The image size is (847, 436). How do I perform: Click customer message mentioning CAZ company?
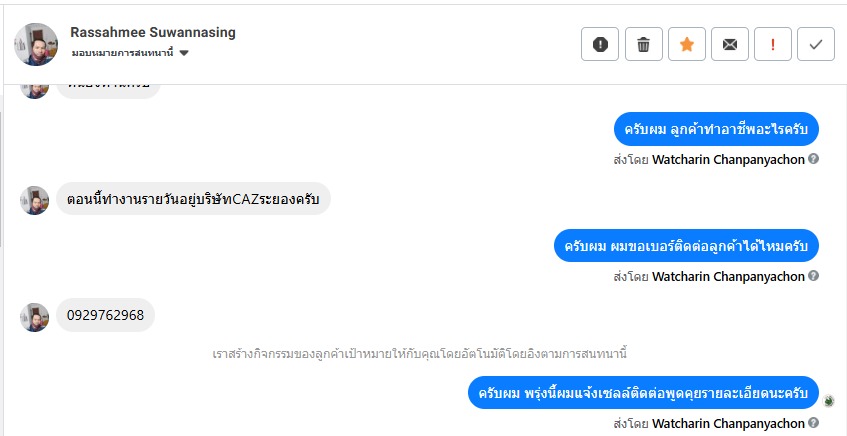coord(193,199)
